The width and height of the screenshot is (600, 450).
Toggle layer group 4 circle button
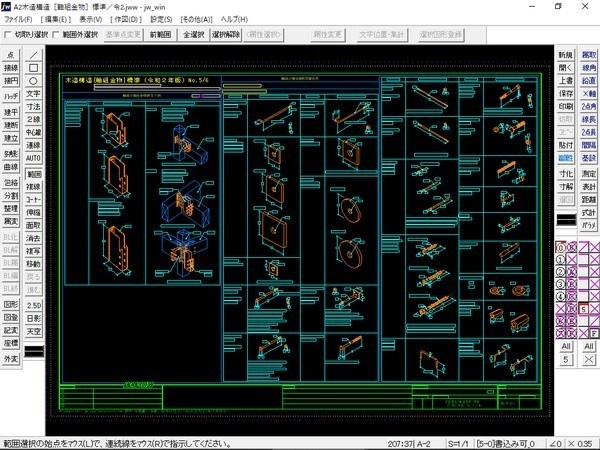coord(560,296)
